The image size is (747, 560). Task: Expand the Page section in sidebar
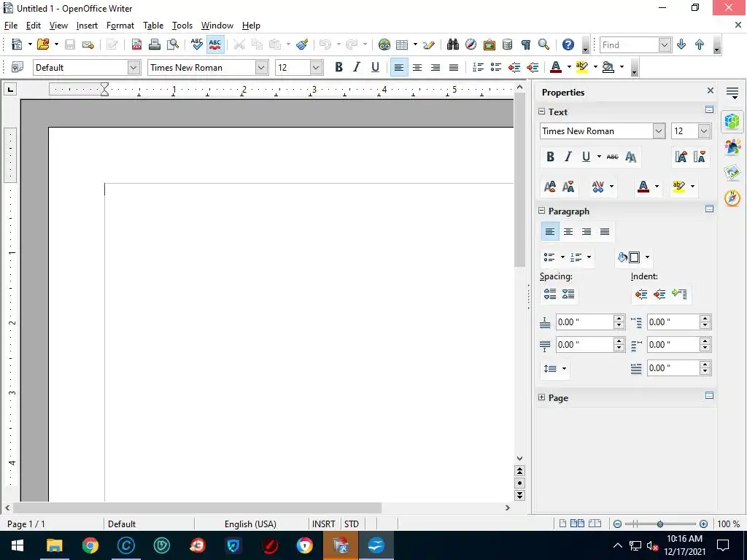(541, 397)
